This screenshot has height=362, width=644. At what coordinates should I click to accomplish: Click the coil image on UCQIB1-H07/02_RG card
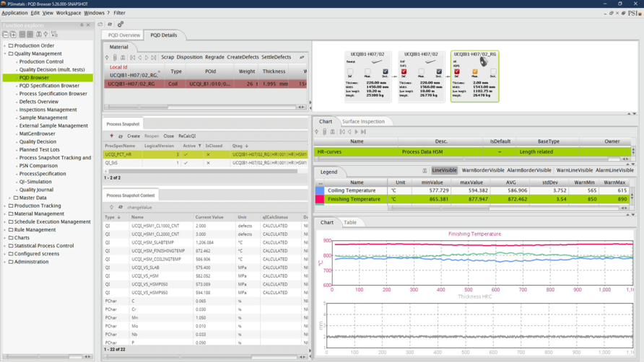pos(484,61)
